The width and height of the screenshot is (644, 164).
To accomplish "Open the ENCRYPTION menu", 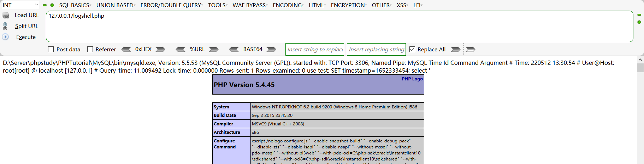I will pos(349,5).
